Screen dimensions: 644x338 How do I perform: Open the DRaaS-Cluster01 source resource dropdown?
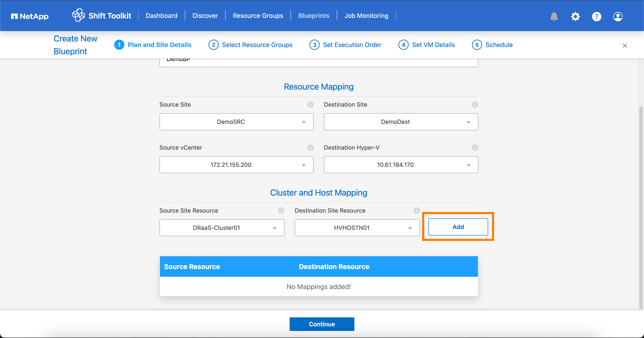pyautogui.click(x=222, y=228)
